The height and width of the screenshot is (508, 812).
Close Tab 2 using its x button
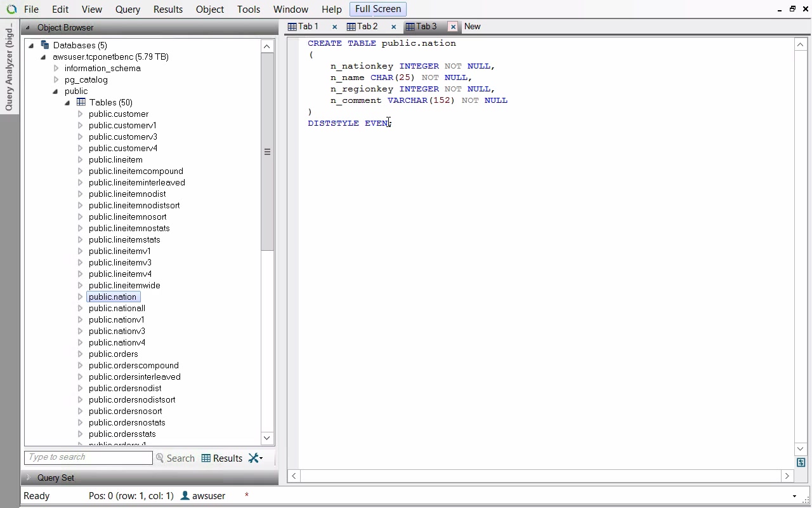(x=393, y=27)
